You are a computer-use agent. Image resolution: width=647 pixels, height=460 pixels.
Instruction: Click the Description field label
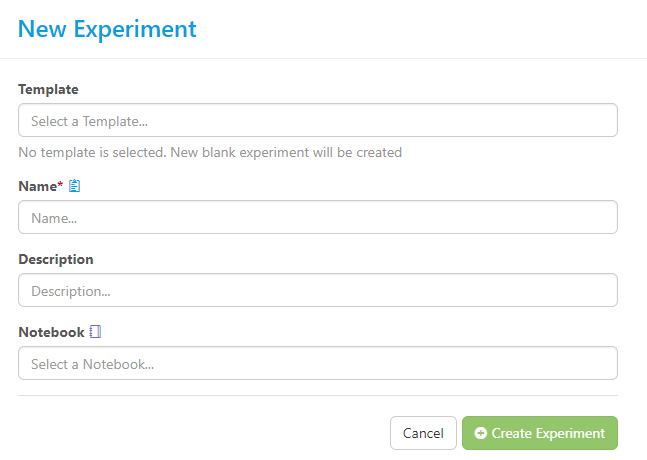click(56, 259)
